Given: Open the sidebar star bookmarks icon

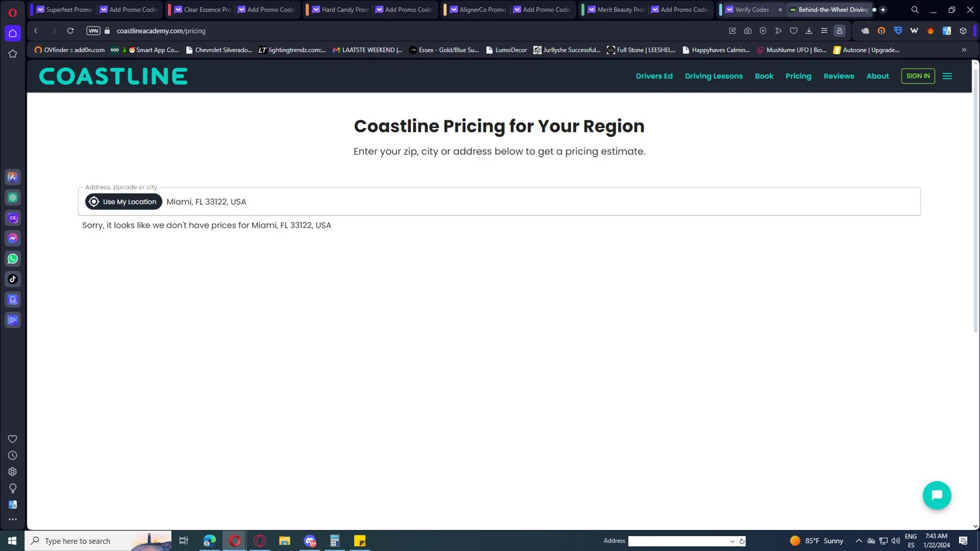Looking at the screenshot, I should tap(12, 54).
